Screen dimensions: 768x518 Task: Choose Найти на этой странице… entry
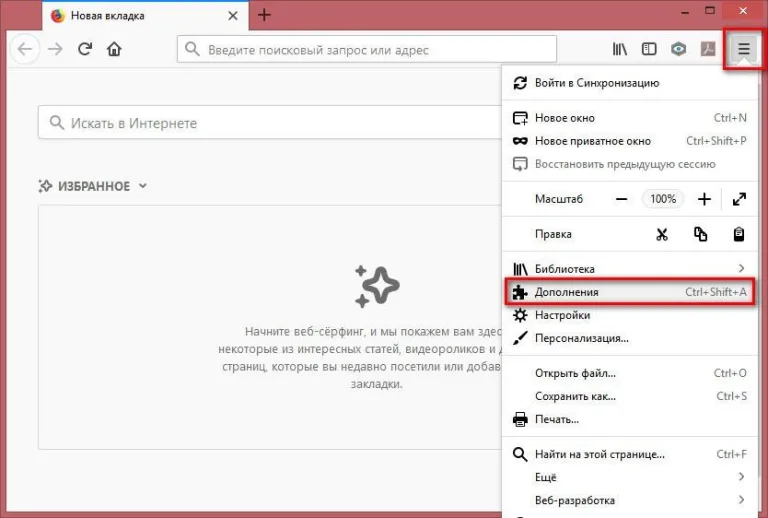coord(630,454)
